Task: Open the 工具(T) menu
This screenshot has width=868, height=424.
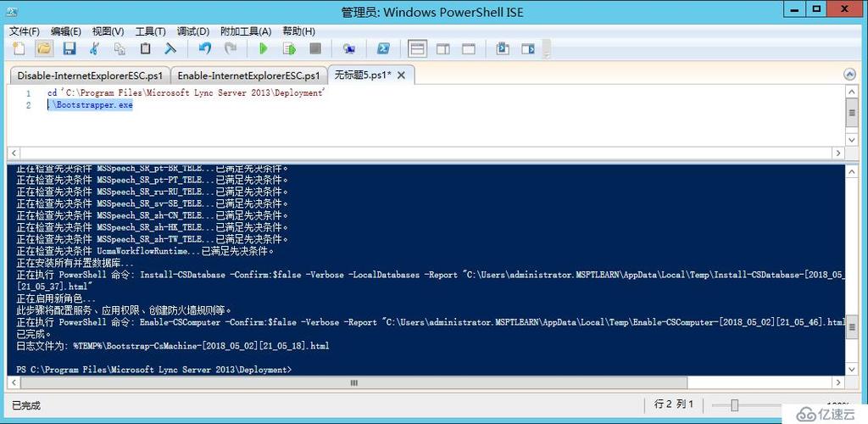Action: (151, 31)
